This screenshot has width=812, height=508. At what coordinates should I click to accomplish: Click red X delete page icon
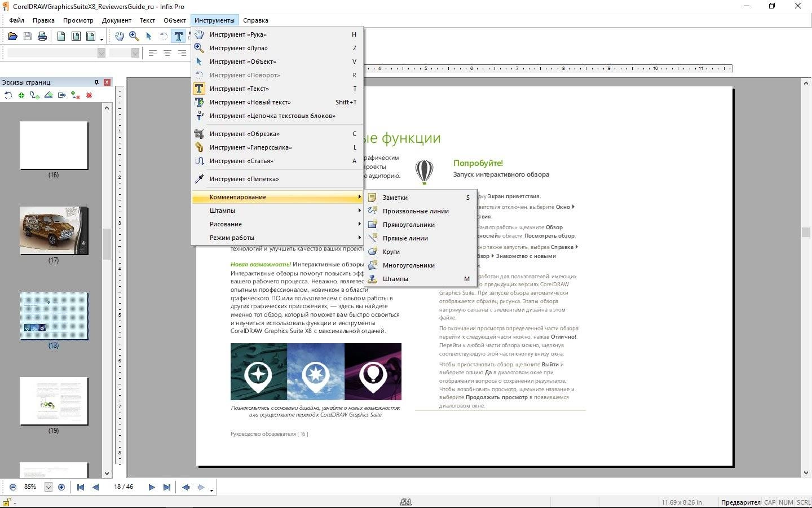89,95
